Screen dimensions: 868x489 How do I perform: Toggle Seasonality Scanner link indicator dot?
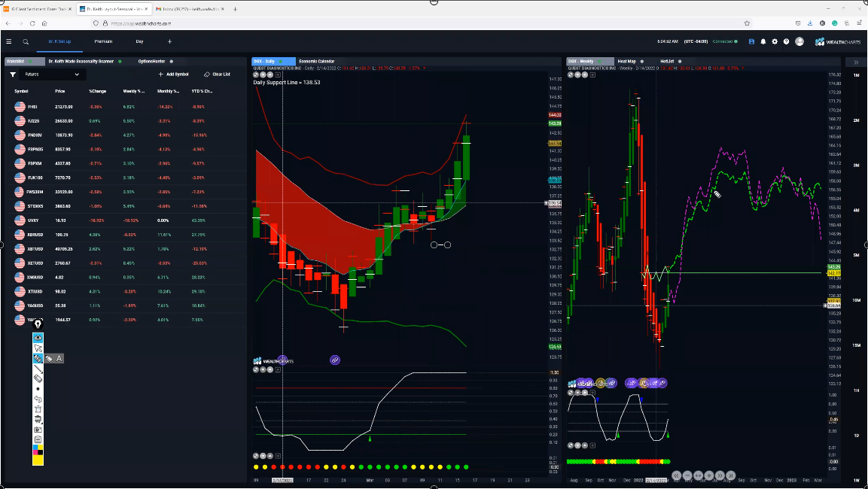120,62
